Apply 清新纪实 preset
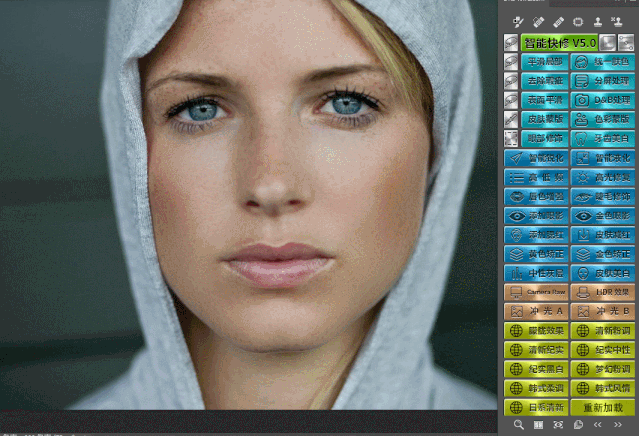This screenshot has height=436, width=639. pos(536,350)
